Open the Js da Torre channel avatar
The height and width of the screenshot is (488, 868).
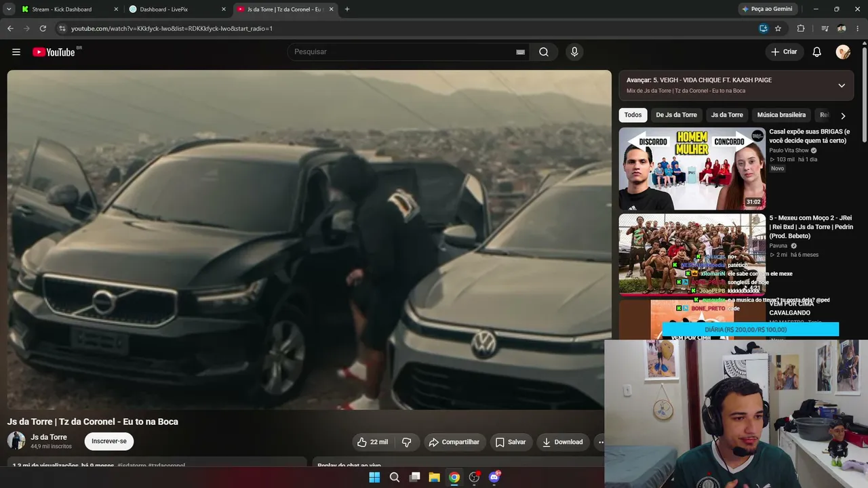point(16,441)
